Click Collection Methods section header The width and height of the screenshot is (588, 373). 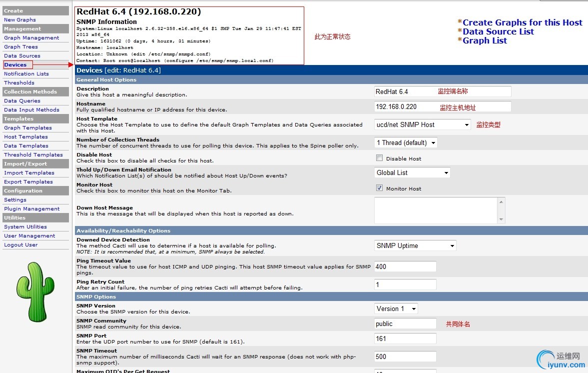(35, 91)
